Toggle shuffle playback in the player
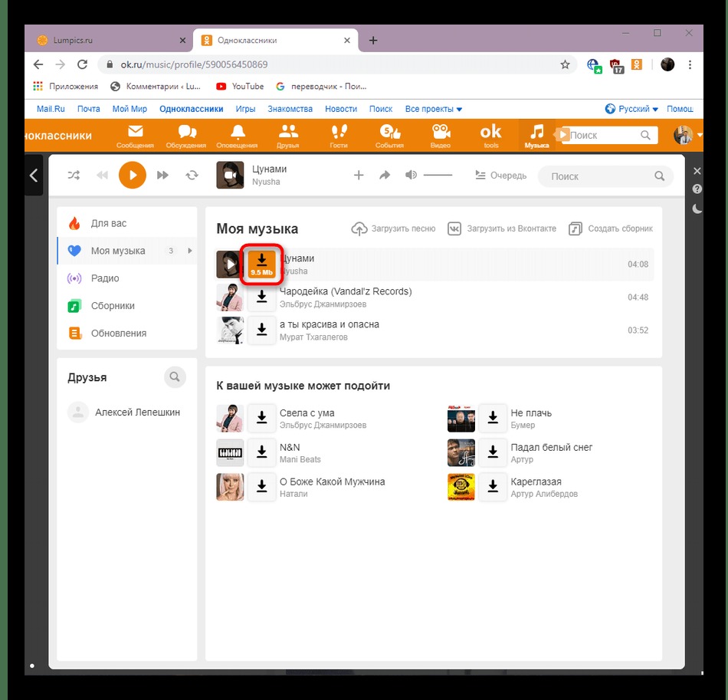 [74, 175]
